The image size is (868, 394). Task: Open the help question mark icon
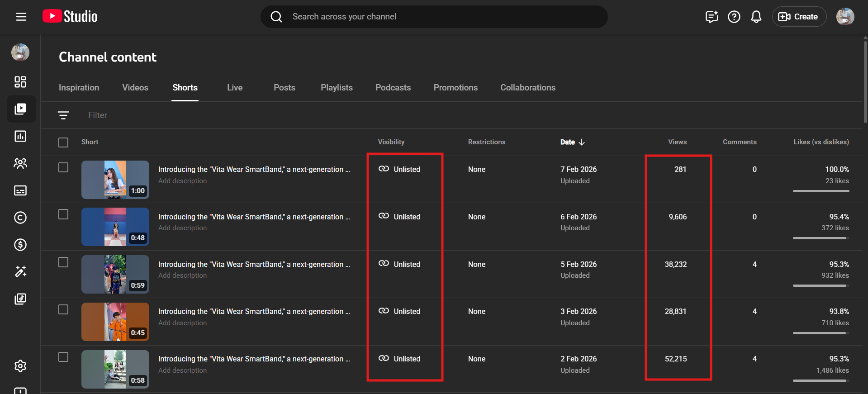tap(734, 17)
